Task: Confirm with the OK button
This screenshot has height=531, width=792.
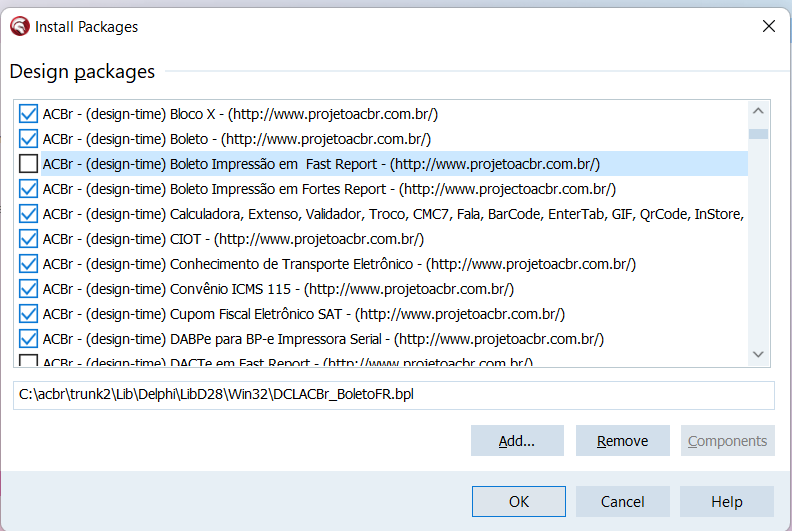Action: click(519, 501)
